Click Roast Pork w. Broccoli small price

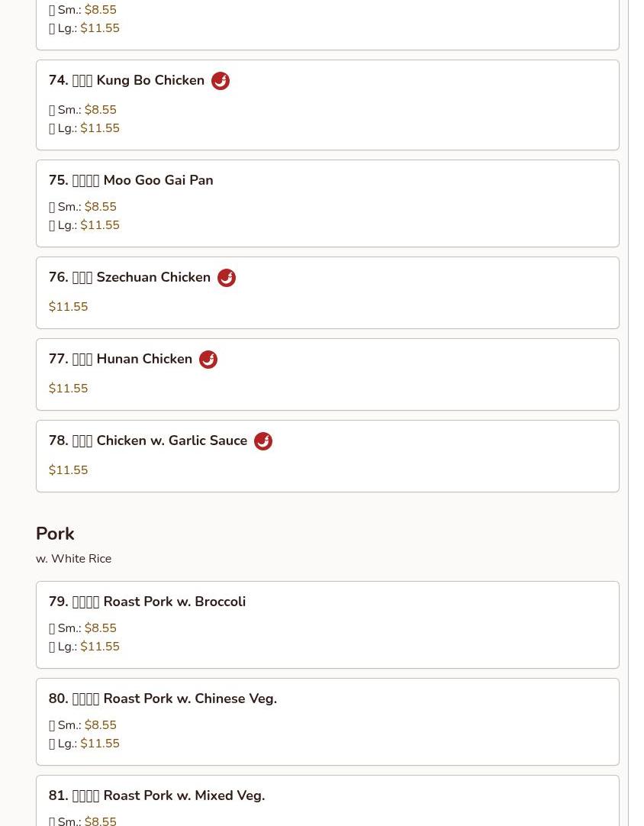coord(101,628)
